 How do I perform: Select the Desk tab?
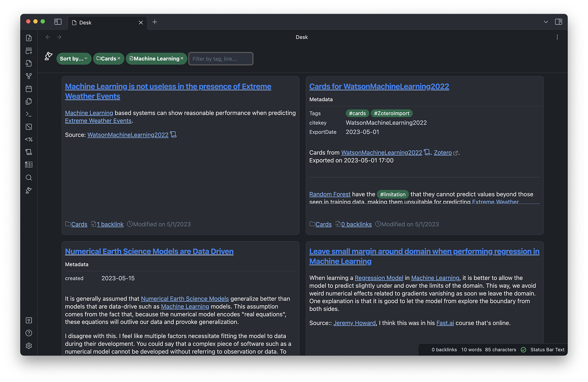tap(107, 23)
